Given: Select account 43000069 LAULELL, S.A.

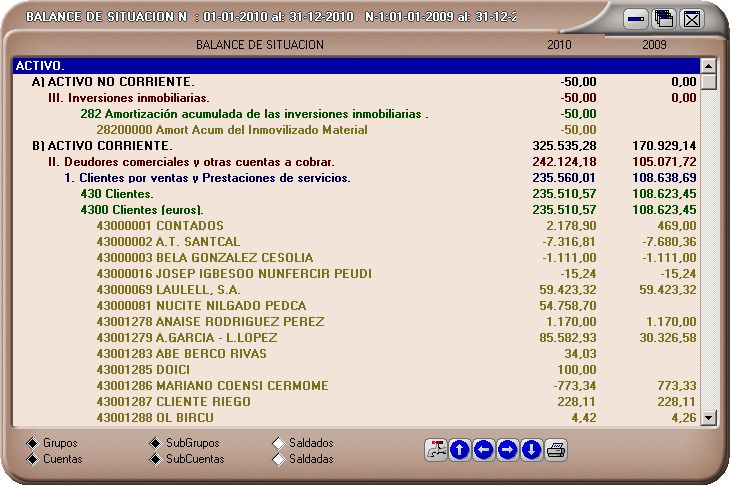Looking at the screenshot, I should click(x=180, y=290).
